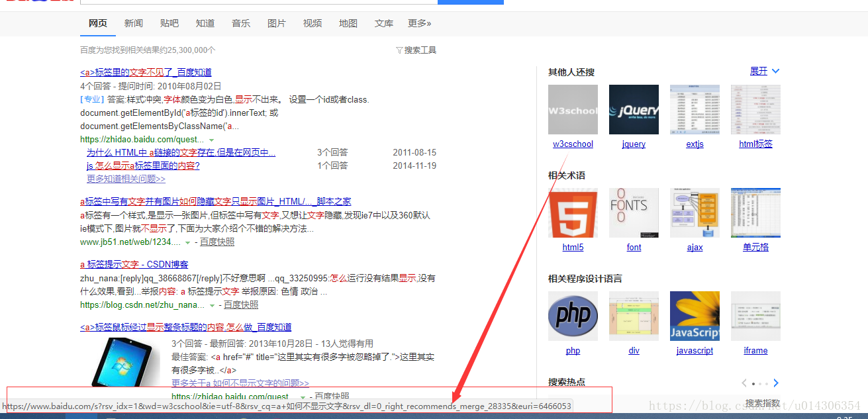Click the 展开 chevron arrow icon
868x419 pixels.
pos(775,71)
